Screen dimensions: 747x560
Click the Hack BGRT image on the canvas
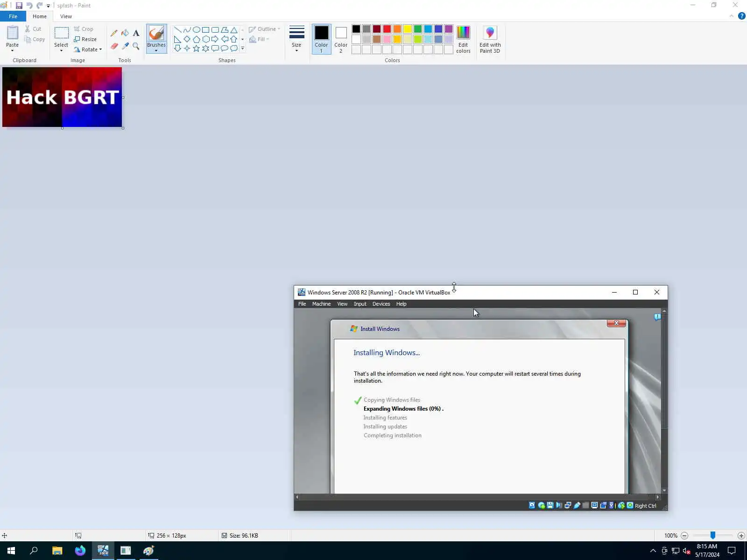[62, 97]
